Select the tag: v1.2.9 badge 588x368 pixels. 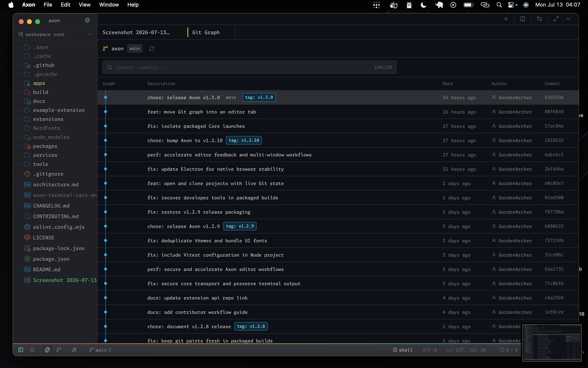click(240, 226)
